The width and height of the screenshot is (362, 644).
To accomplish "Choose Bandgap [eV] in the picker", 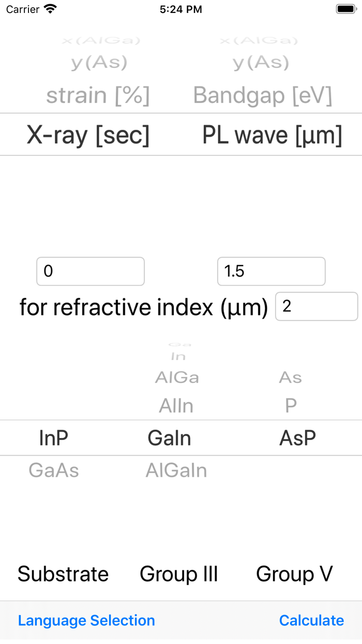I will 263,96.
